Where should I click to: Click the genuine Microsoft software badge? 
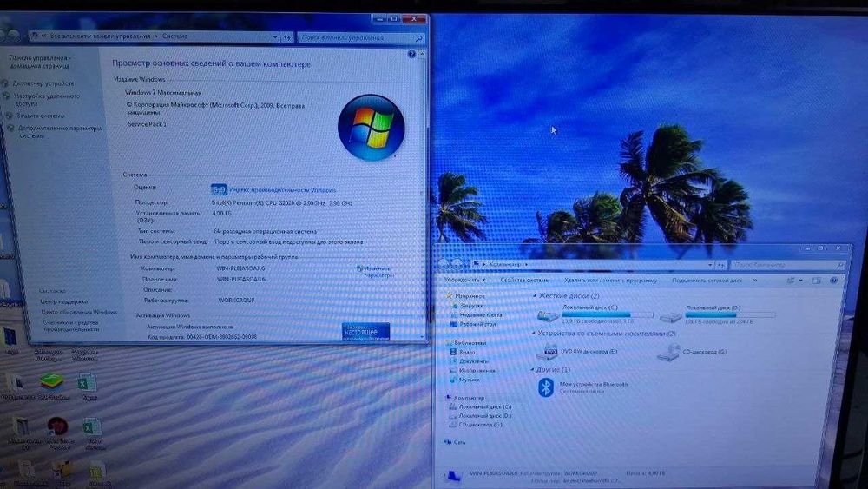point(366,332)
